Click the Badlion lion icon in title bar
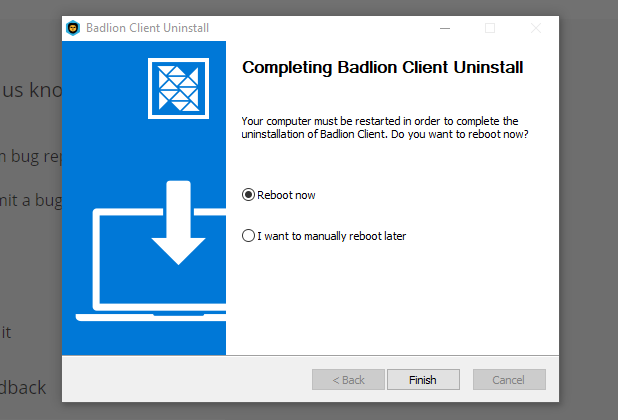This screenshot has width=618, height=420. click(x=73, y=28)
